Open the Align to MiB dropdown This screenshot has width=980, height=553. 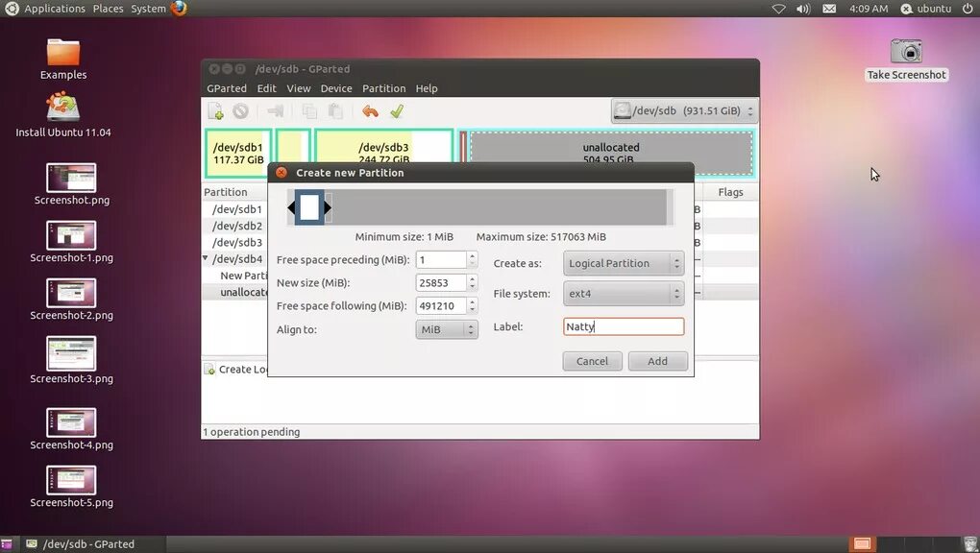pyautogui.click(x=446, y=329)
